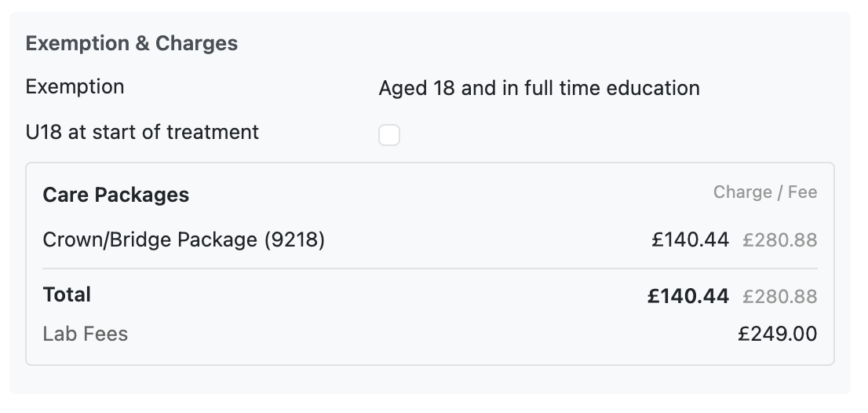Viewport: 868px width, 413px height.
Task: Click the divider line above Total row
Action: pyautogui.click(x=429, y=269)
